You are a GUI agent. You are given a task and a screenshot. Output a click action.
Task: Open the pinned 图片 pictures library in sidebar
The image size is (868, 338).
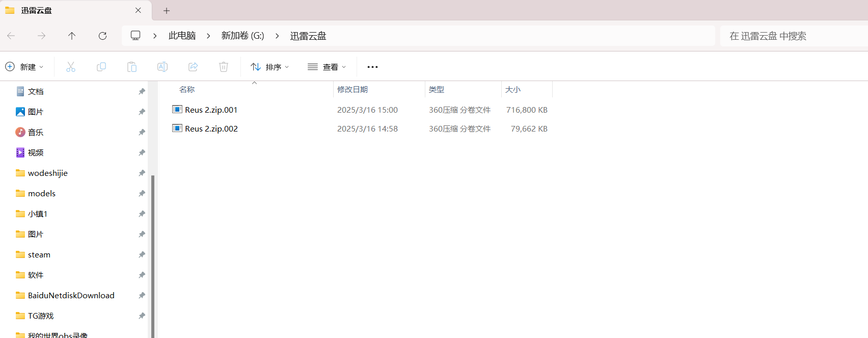36,112
